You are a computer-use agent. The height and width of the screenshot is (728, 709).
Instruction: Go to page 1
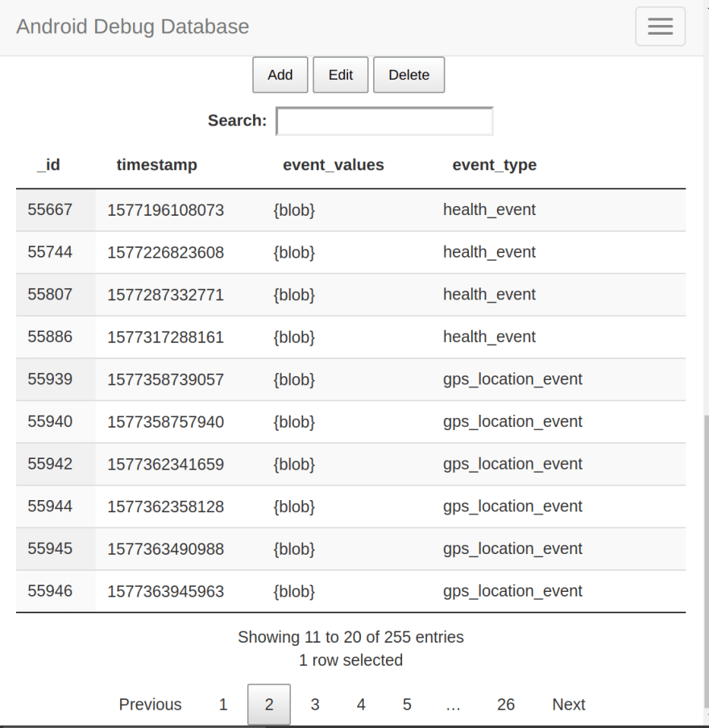[223, 705]
